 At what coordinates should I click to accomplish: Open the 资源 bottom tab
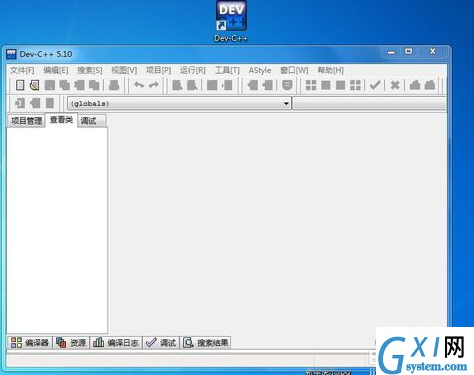[x=71, y=342]
